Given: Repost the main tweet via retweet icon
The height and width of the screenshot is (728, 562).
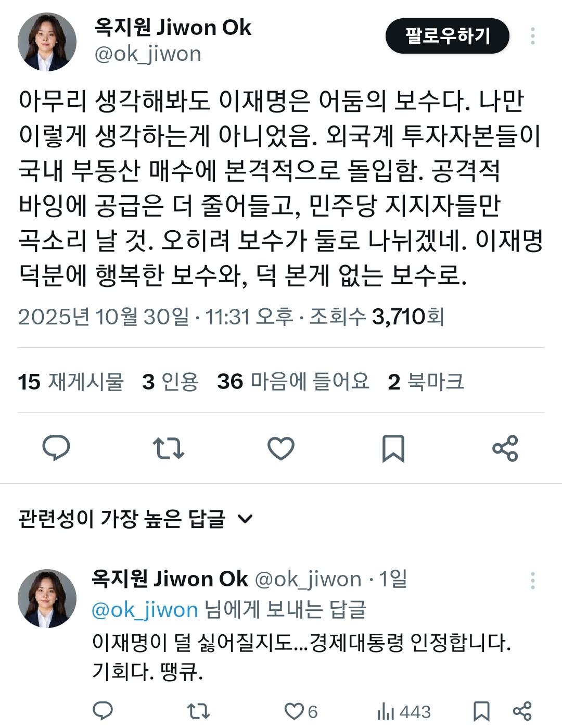Looking at the screenshot, I should [x=169, y=448].
